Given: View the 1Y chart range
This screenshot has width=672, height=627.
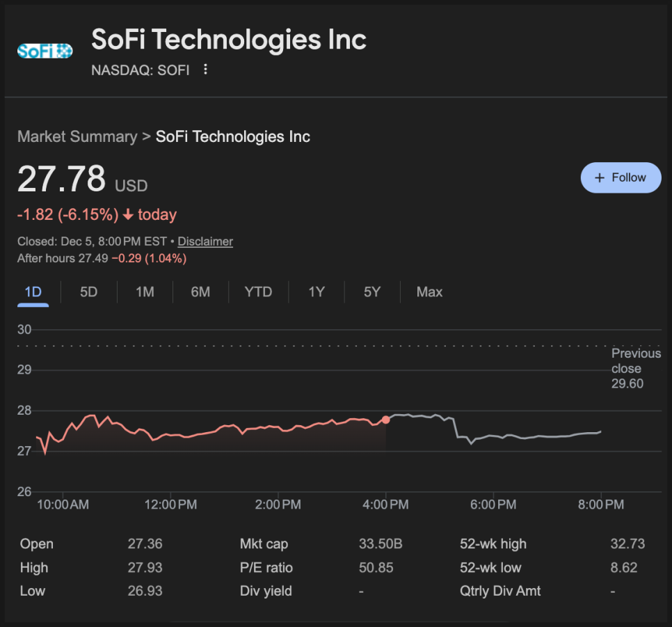Looking at the screenshot, I should [317, 292].
